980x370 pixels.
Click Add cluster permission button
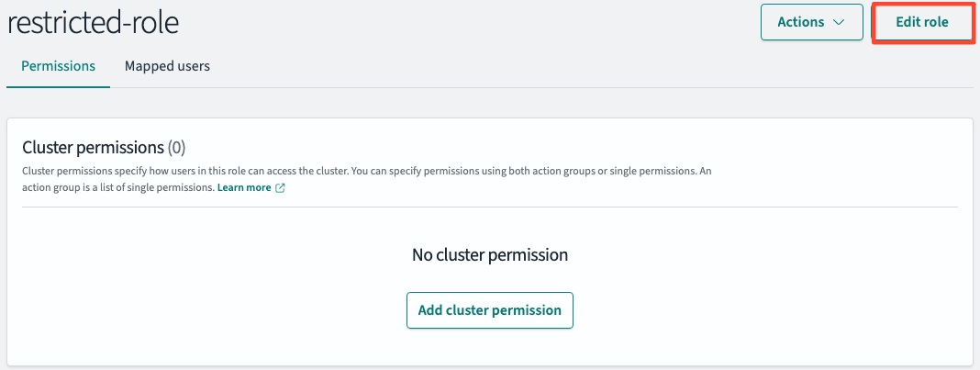click(x=489, y=310)
